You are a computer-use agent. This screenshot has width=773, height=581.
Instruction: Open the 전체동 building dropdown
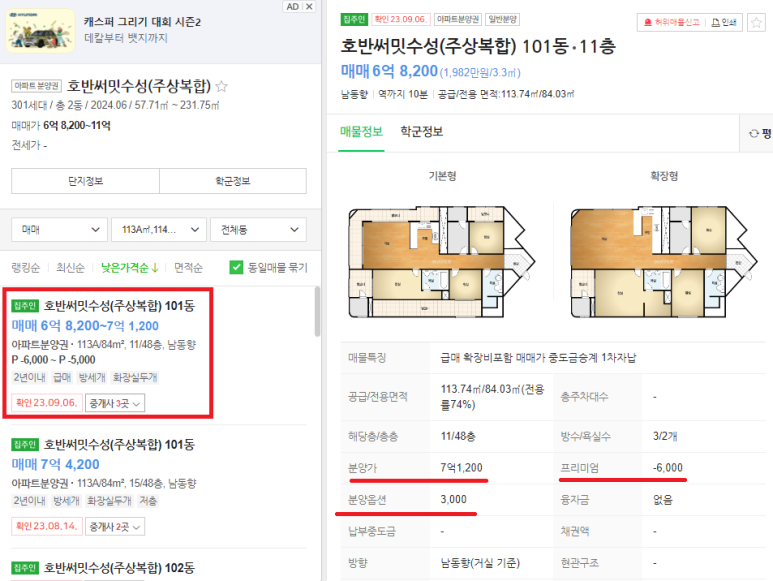[258, 230]
